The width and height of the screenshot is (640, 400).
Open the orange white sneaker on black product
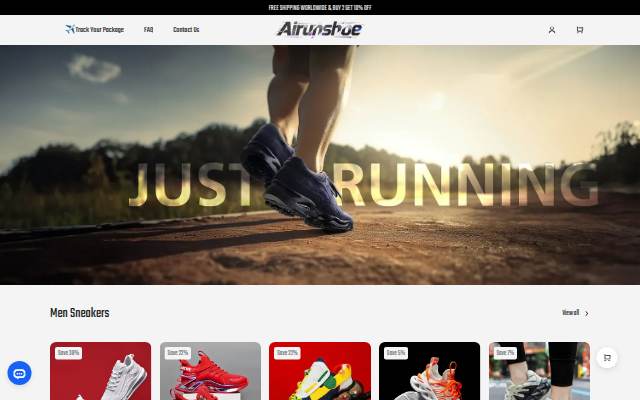click(x=429, y=371)
